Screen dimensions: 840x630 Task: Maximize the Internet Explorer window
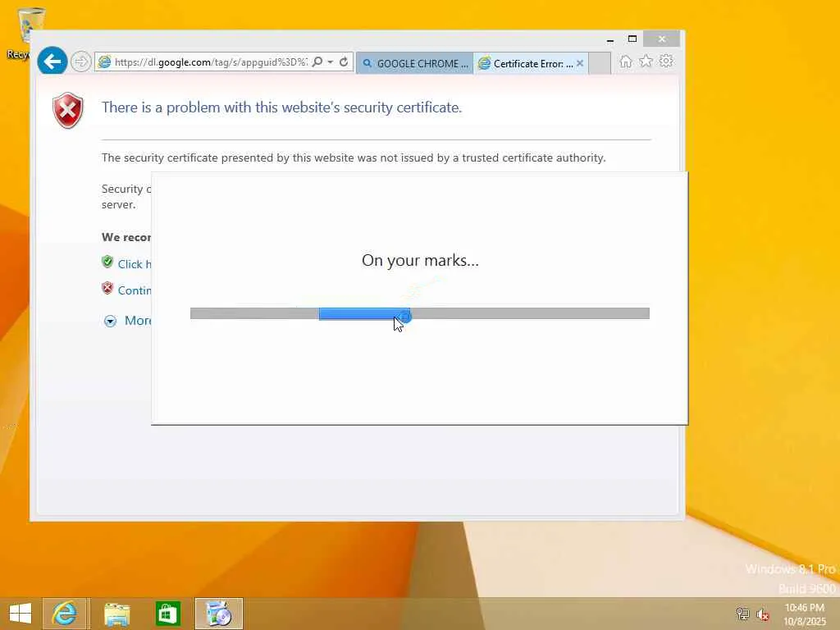pyautogui.click(x=632, y=39)
